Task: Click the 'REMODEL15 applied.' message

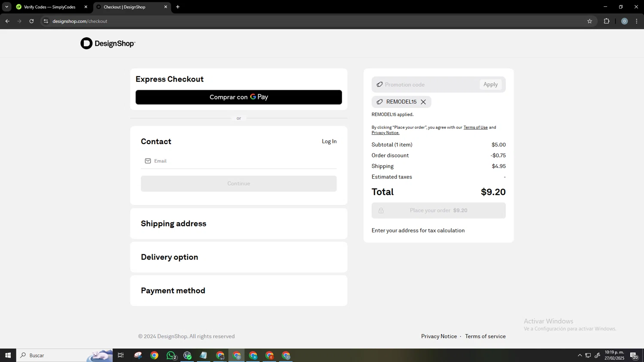Action: pyautogui.click(x=392, y=115)
